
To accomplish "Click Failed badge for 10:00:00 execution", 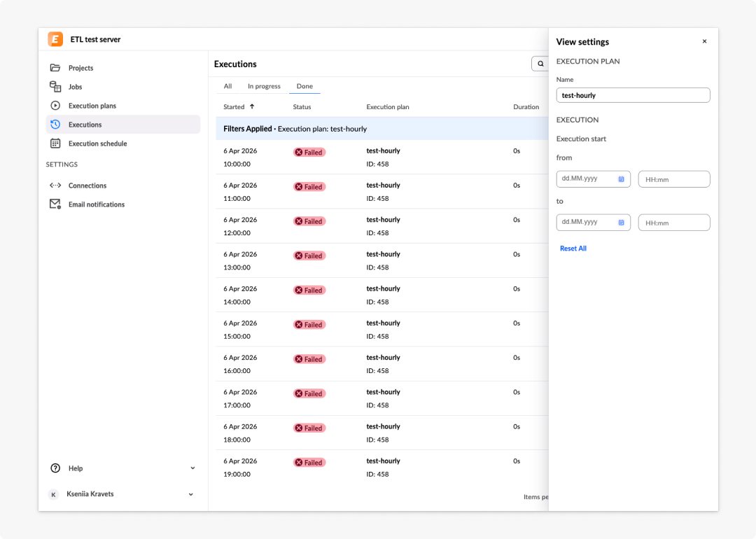I will 309,153.
